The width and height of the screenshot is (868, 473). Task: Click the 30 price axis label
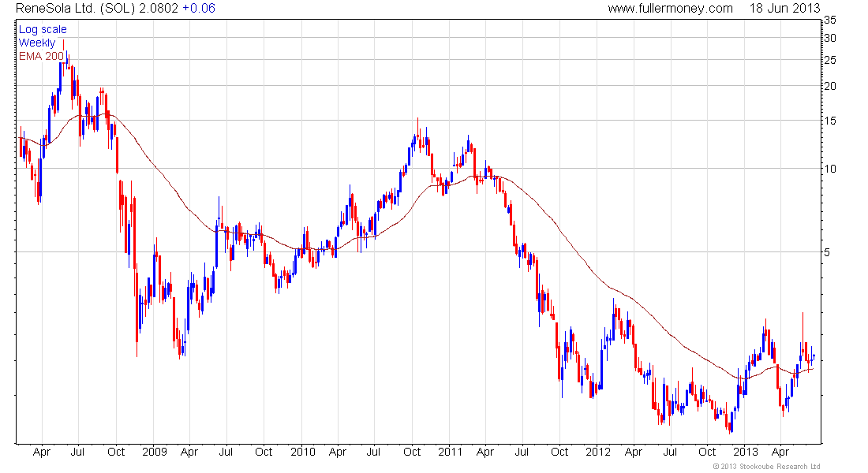[x=830, y=38]
